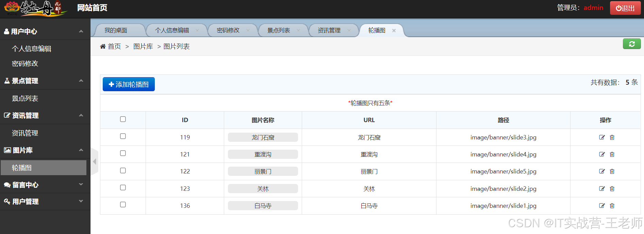
Task: Click the 图片列表 breadcrumb text
Action: (x=177, y=46)
